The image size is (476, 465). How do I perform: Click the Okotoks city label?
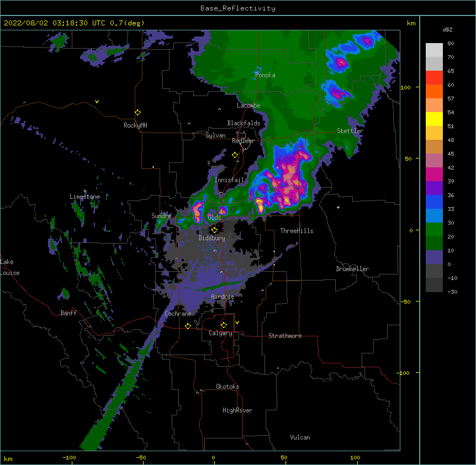[x=228, y=387]
